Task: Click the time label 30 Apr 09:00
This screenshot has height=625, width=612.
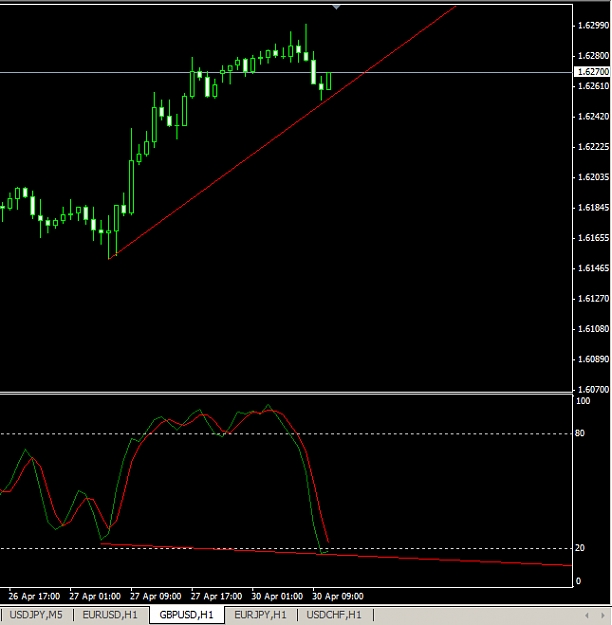Action: (x=338, y=596)
